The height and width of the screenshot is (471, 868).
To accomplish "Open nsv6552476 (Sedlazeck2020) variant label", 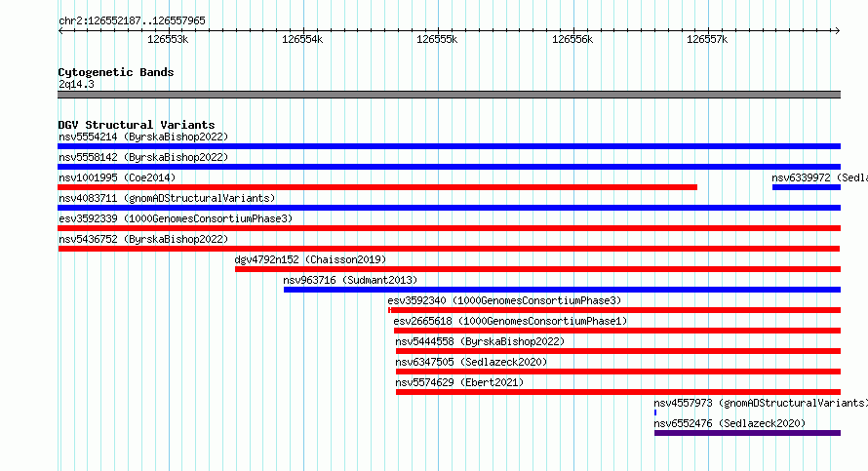I will (730, 423).
